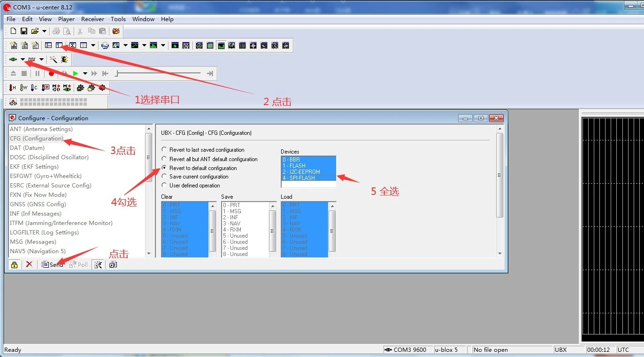Select Save current configuration radio button
The height and width of the screenshot is (357, 644).
(x=195, y=177)
